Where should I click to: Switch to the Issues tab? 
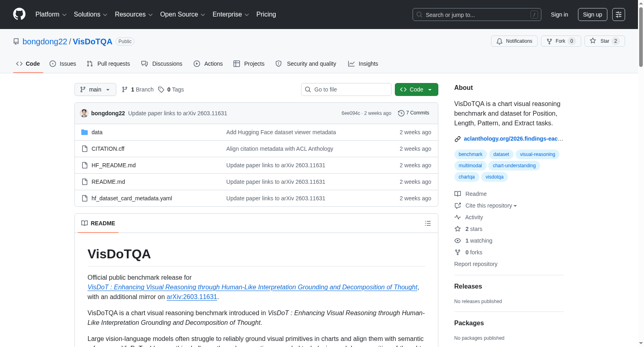tap(63, 64)
